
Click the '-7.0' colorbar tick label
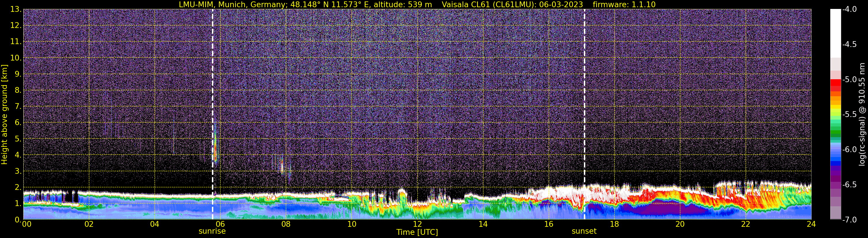coord(849,220)
